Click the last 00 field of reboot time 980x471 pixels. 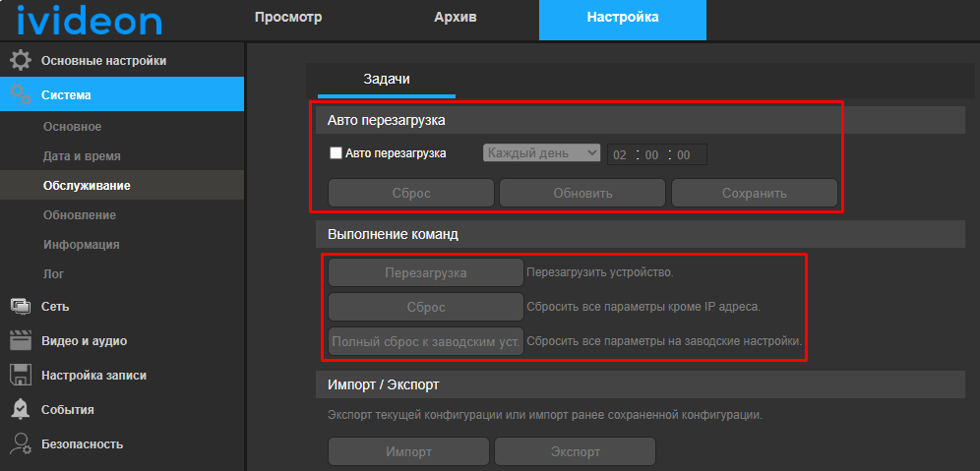click(683, 155)
